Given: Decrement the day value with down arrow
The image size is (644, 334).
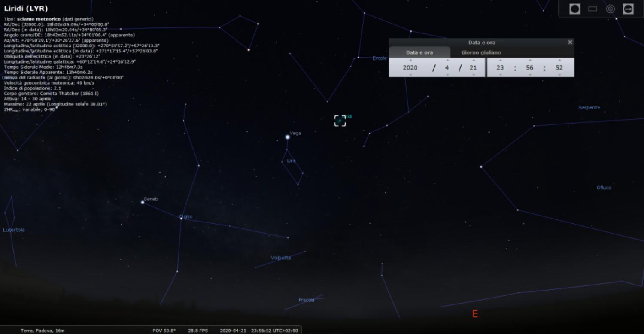Looking at the screenshot, I should pyautogui.click(x=474, y=75).
